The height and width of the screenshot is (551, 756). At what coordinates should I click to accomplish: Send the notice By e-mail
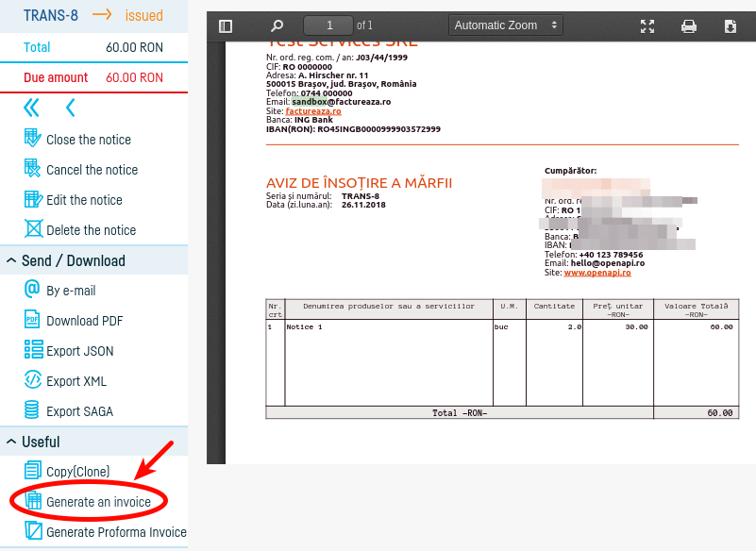point(71,291)
